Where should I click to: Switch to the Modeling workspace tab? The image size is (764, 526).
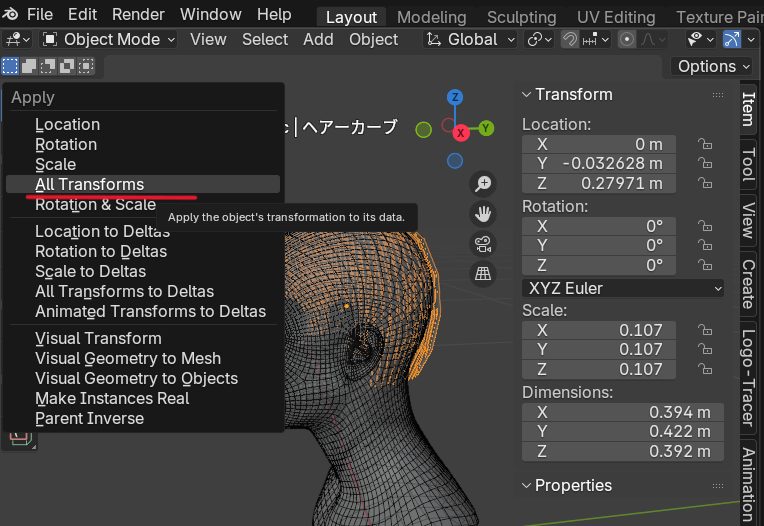point(431,17)
